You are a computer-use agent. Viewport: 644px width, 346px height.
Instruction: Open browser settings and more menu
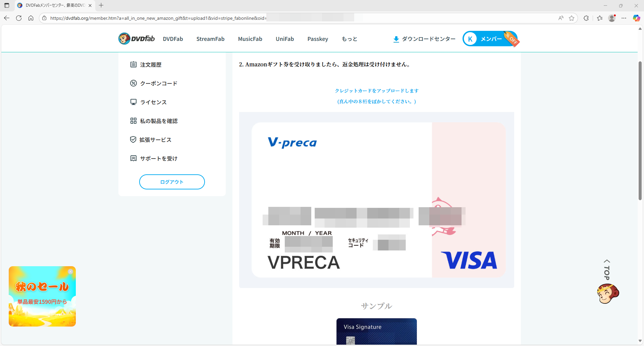click(x=624, y=18)
